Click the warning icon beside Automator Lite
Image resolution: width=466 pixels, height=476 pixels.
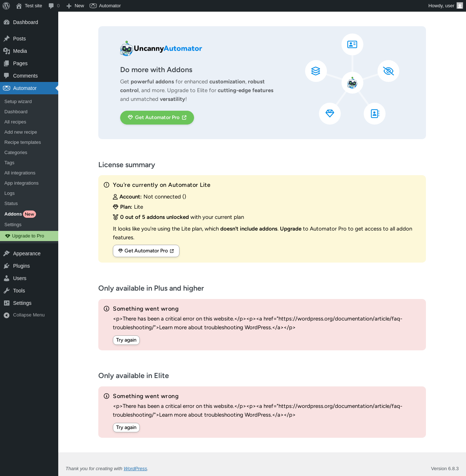click(106, 185)
